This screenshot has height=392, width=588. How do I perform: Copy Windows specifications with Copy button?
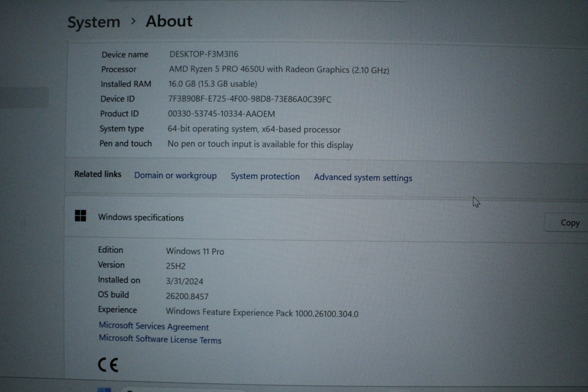[570, 222]
